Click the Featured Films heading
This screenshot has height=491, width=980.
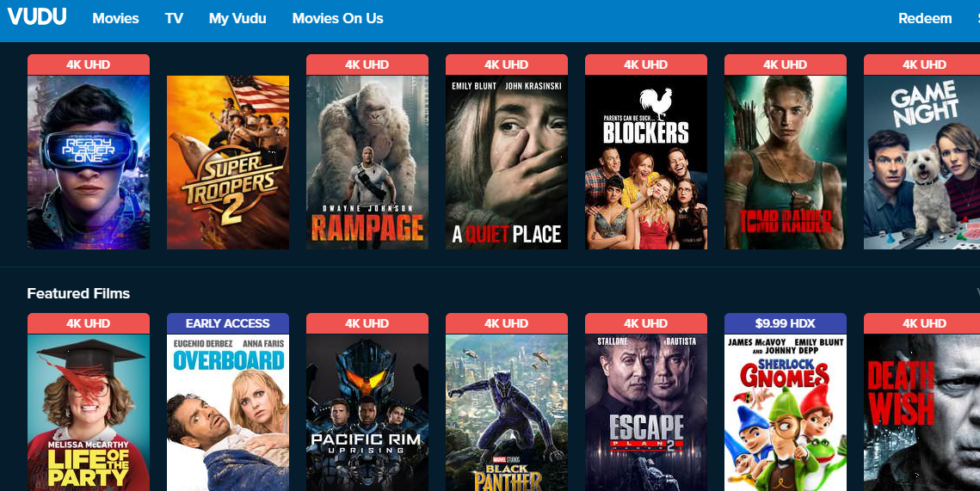79,293
